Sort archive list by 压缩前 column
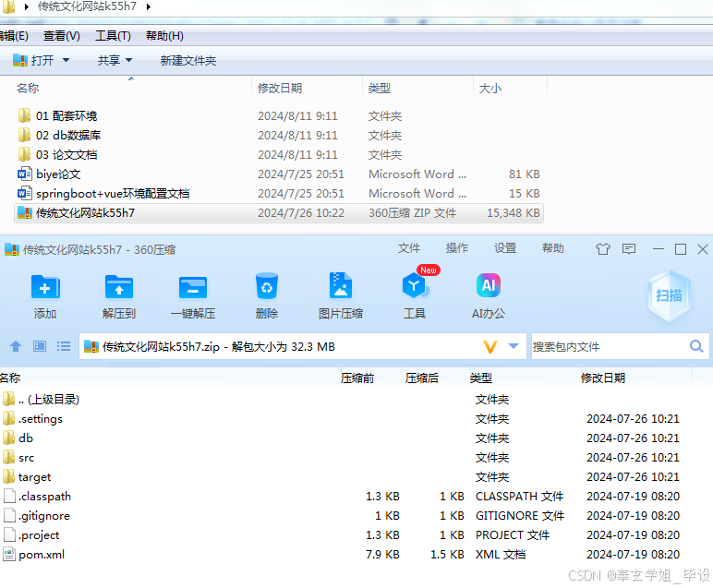 tap(357, 378)
